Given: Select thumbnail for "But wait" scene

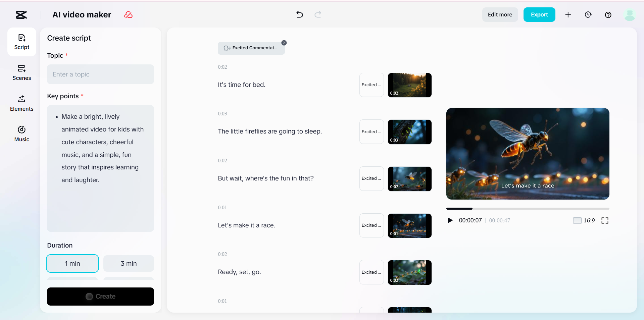Looking at the screenshot, I should (x=410, y=179).
